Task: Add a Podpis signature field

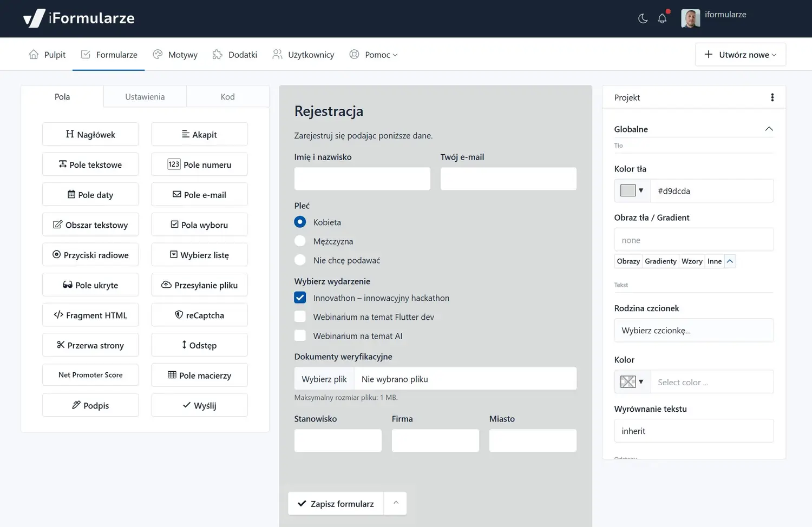Action: (x=90, y=405)
